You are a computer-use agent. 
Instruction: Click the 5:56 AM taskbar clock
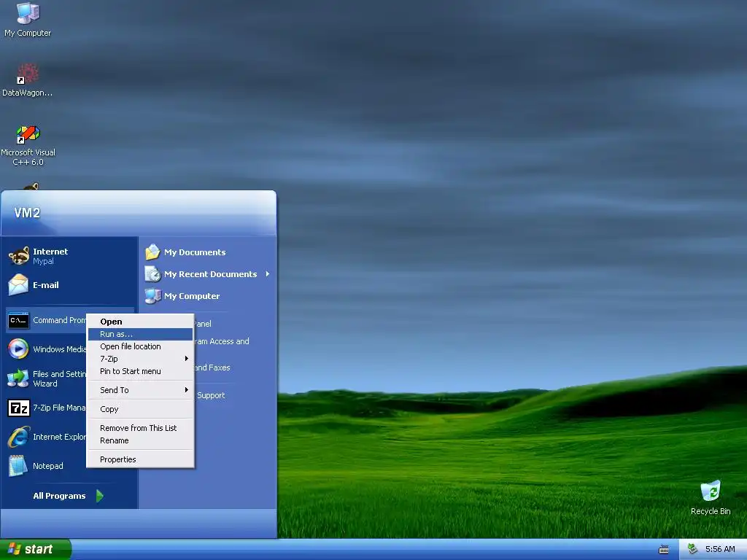coord(720,549)
